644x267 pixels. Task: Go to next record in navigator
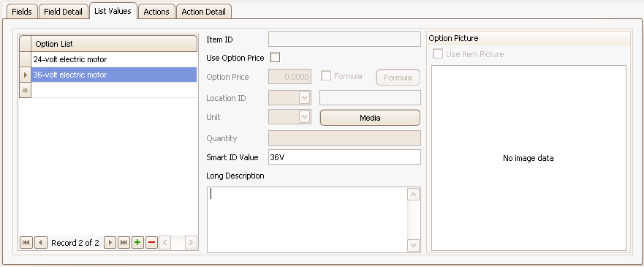(110, 243)
